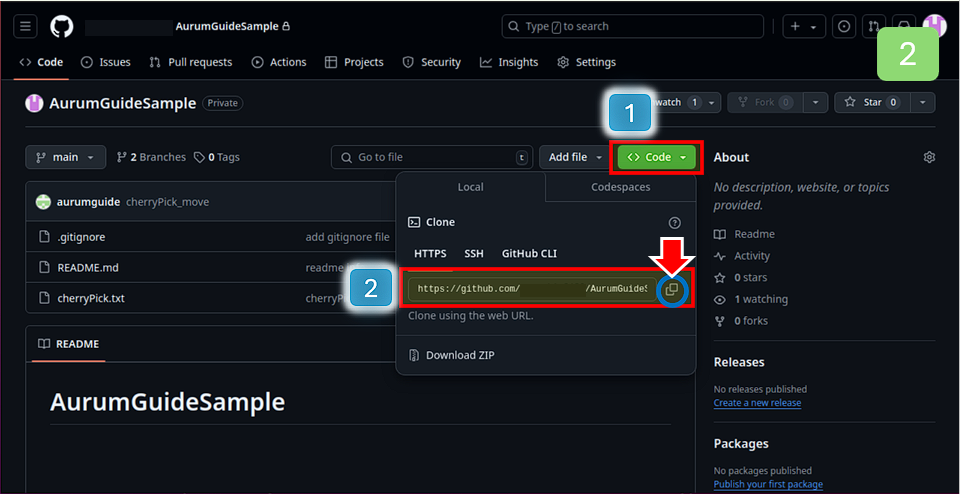This screenshot has width=960, height=494.
Task: Open the Star lists dropdown arrow
Action: (x=923, y=103)
